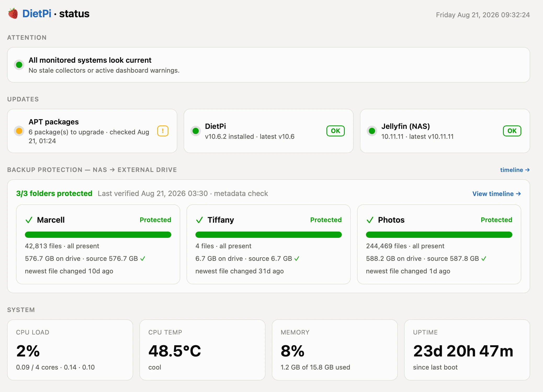
Task: Click '42,813 files · all present' text
Action: [62, 246]
